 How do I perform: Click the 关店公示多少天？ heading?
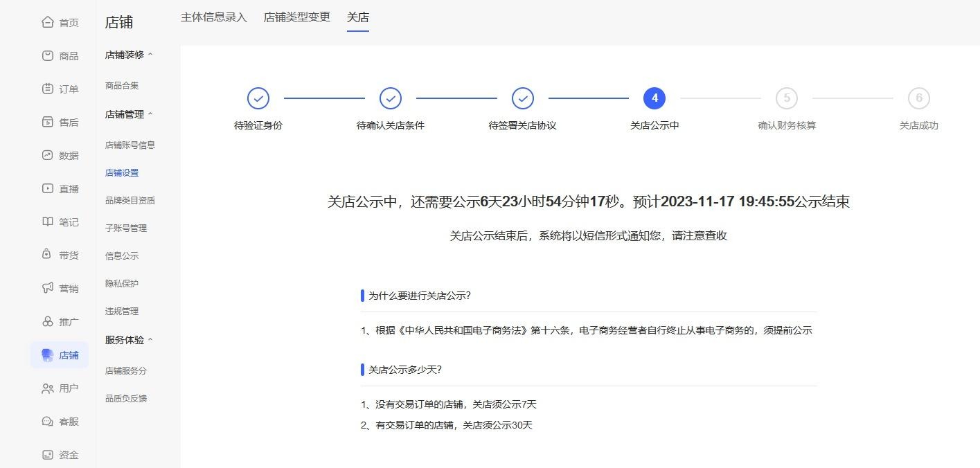click(x=405, y=370)
